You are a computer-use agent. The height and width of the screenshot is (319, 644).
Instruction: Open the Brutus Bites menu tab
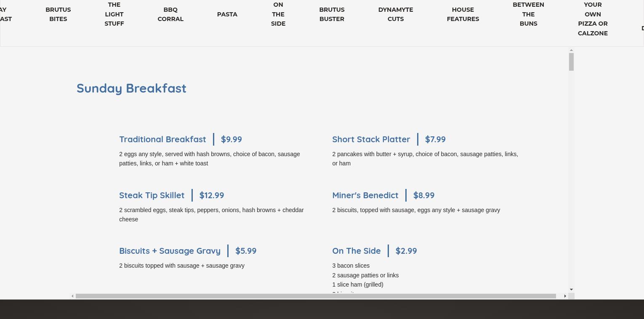[58, 14]
